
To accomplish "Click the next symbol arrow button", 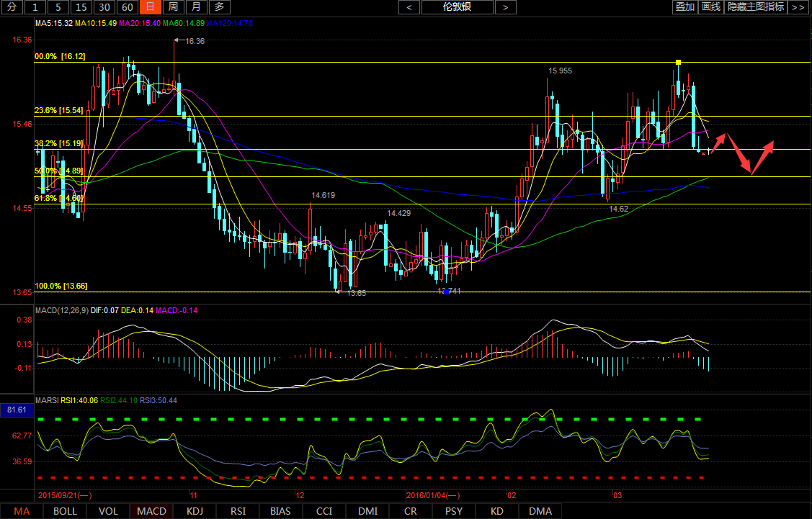I will click(505, 7).
